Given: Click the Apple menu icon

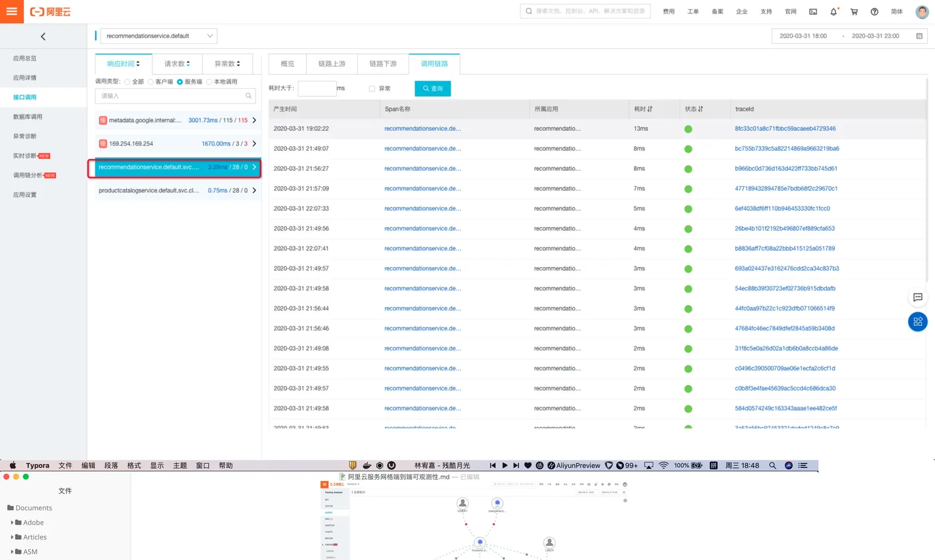Looking at the screenshot, I should coord(12,465).
